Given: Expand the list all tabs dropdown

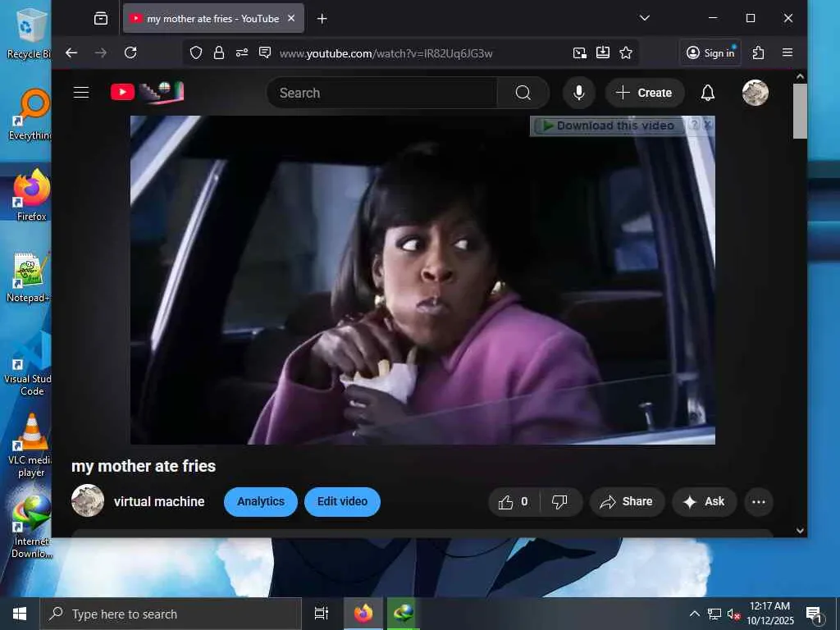Looking at the screenshot, I should click(645, 18).
